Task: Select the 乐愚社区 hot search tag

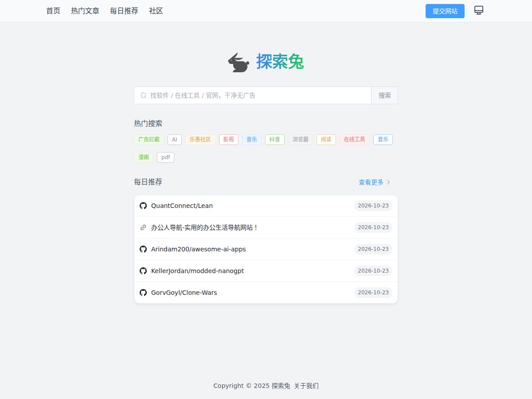Action: point(200,139)
